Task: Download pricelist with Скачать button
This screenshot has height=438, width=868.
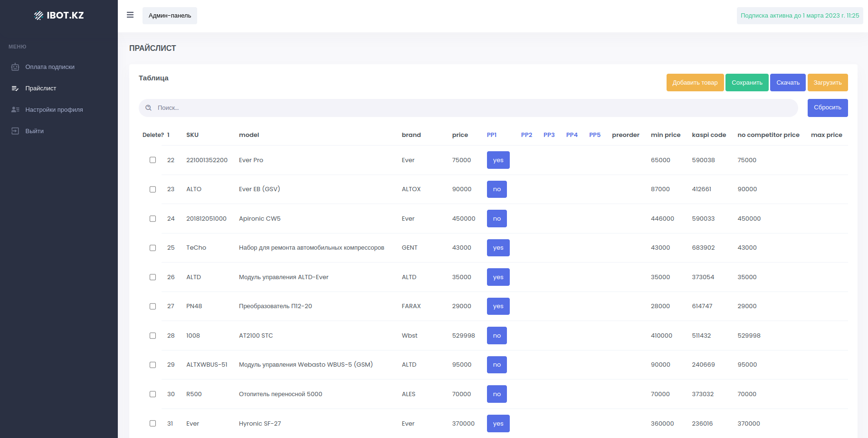Action: click(787, 83)
